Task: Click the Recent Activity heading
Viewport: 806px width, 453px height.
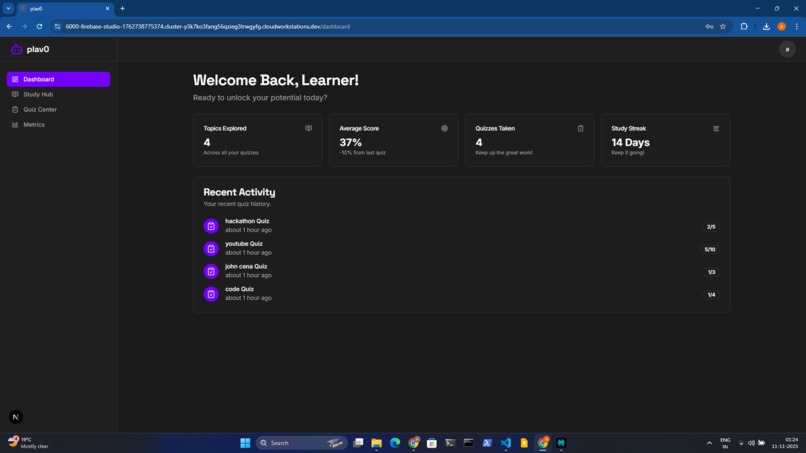Action: (x=239, y=192)
